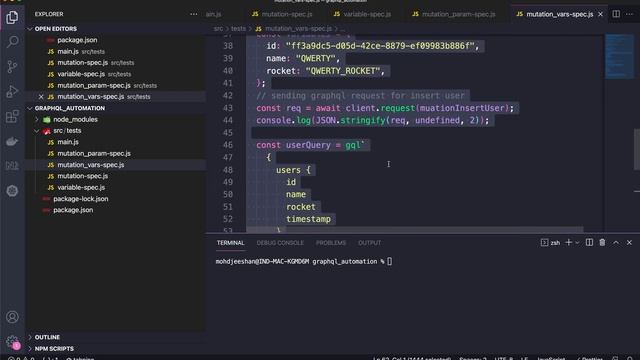The height and width of the screenshot is (360, 640).
Task: Click code line 43 with client.request
Action: point(384,108)
